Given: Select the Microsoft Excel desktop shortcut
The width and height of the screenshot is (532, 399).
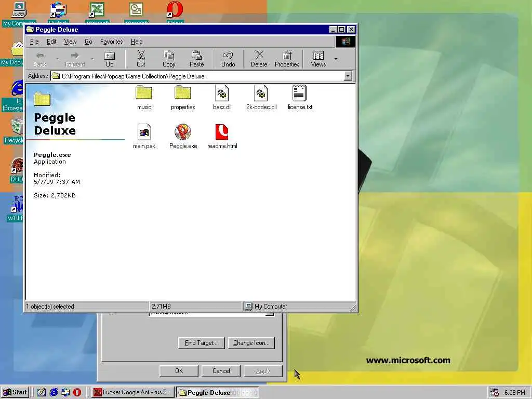Looking at the screenshot, I should [97, 13].
